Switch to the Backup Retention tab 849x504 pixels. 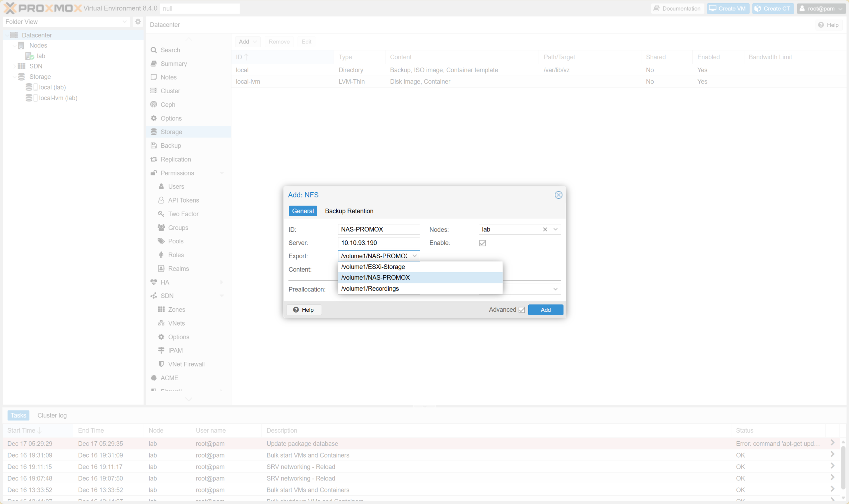tap(349, 211)
